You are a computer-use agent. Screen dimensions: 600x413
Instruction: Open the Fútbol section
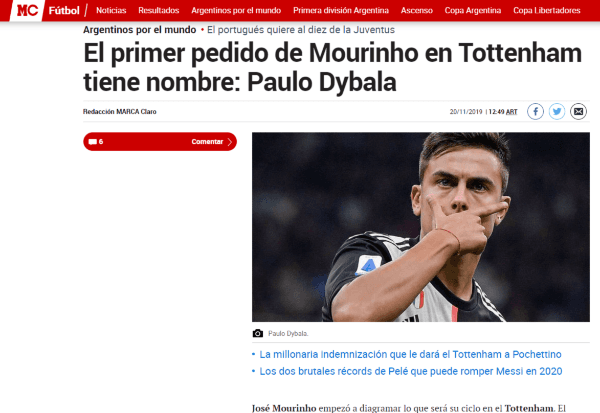64,10
